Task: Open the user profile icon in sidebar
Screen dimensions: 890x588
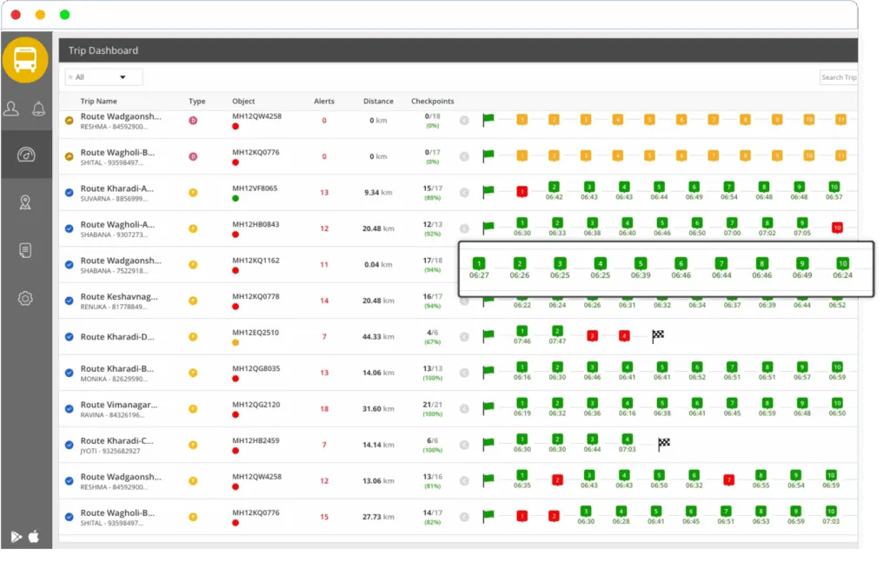Action: point(11,109)
